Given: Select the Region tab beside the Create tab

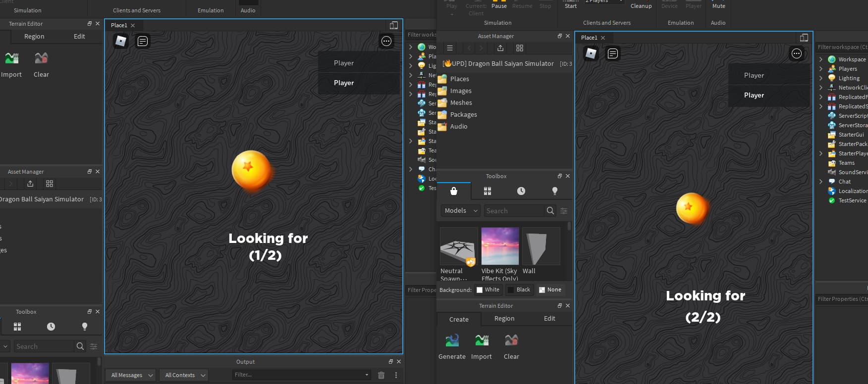Looking at the screenshot, I should point(504,319).
